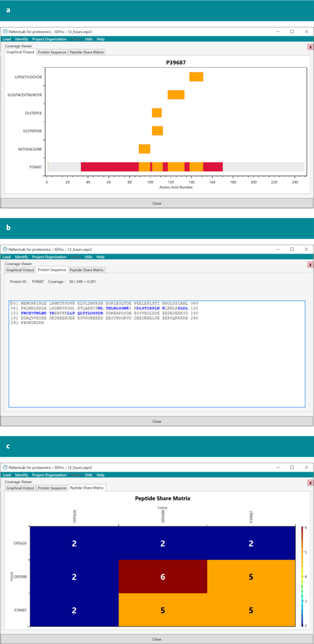Click orange bar for DLSTIEPLKK peptide
The height and width of the screenshot is (644, 314).
[x=157, y=131]
